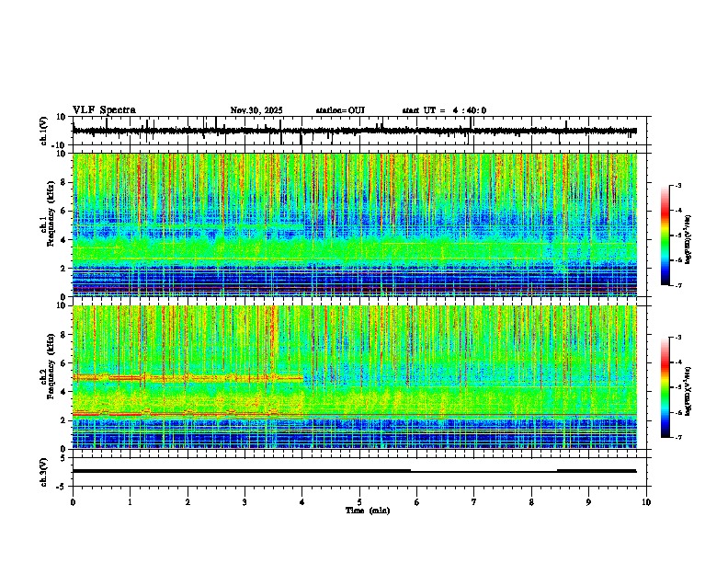728x563 pixels.
Task: Click the ch.1 log(PSD) colorbar label
Action: (x=688, y=239)
